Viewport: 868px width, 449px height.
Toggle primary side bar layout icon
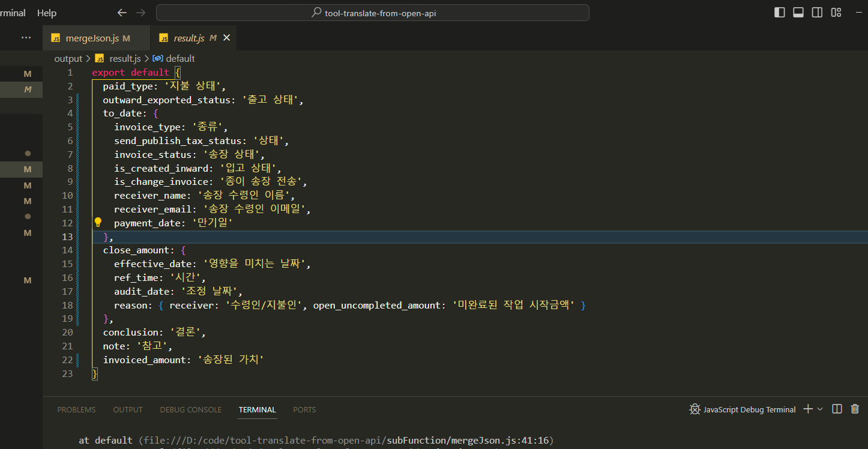click(x=780, y=13)
